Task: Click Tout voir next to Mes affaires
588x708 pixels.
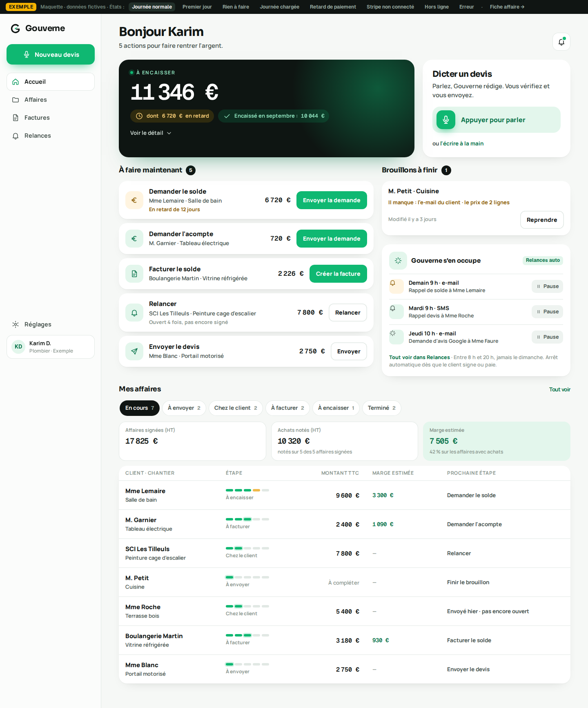Action: (560, 389)
